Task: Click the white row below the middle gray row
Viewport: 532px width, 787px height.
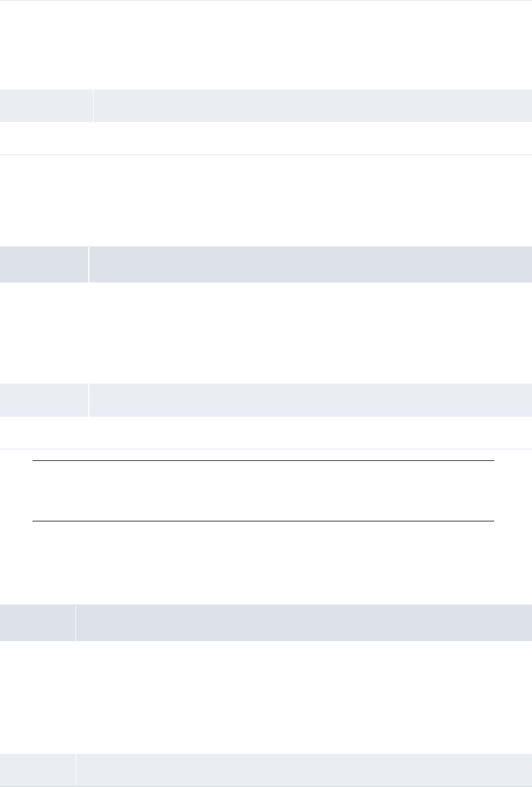Action: click(x=266, y=432)
